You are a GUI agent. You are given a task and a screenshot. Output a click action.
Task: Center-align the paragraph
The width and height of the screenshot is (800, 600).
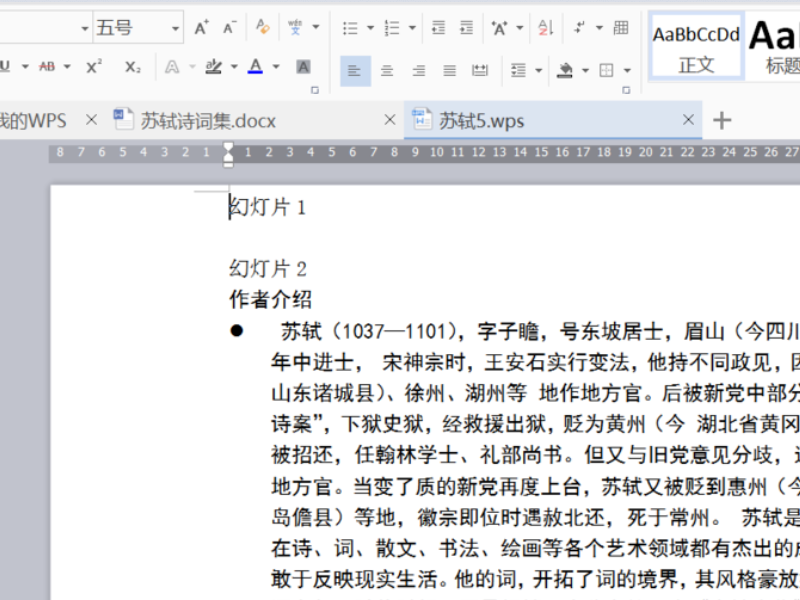[387, 70]
